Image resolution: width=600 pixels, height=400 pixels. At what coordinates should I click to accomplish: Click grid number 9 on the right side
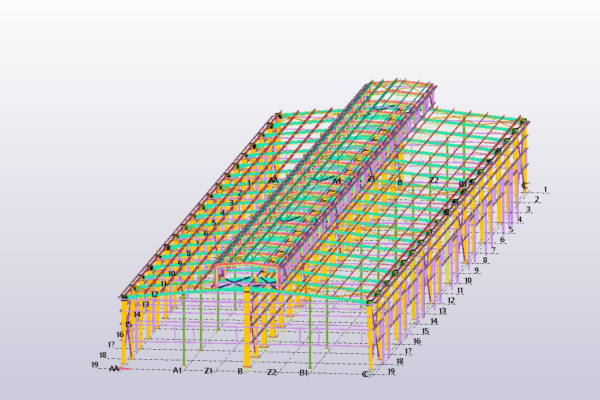476,270
